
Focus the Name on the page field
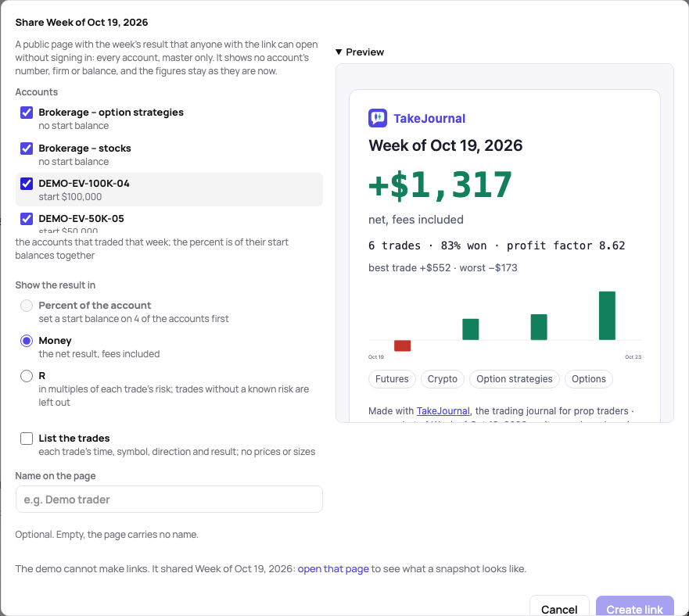[x=169, y=499]
